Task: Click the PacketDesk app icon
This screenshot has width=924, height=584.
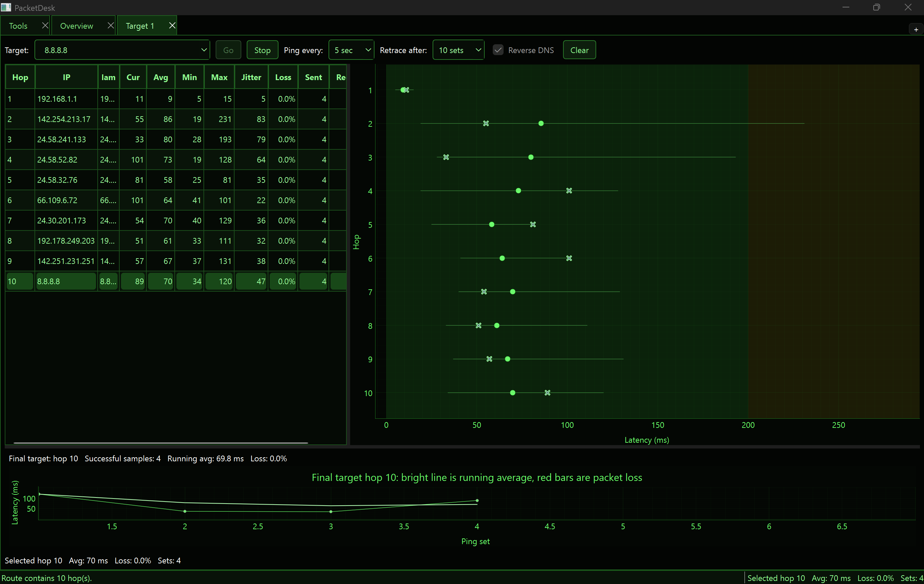Action: coord(6,7)
